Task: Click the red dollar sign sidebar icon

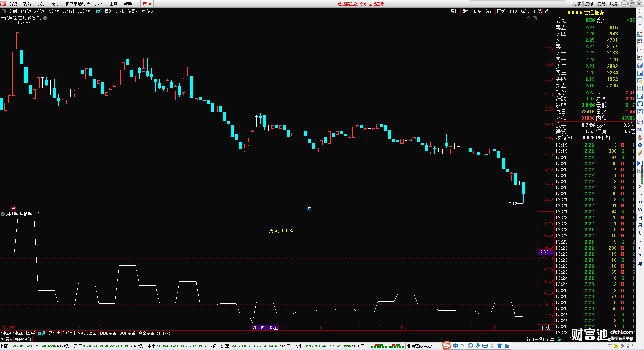Action: point(640,138)
